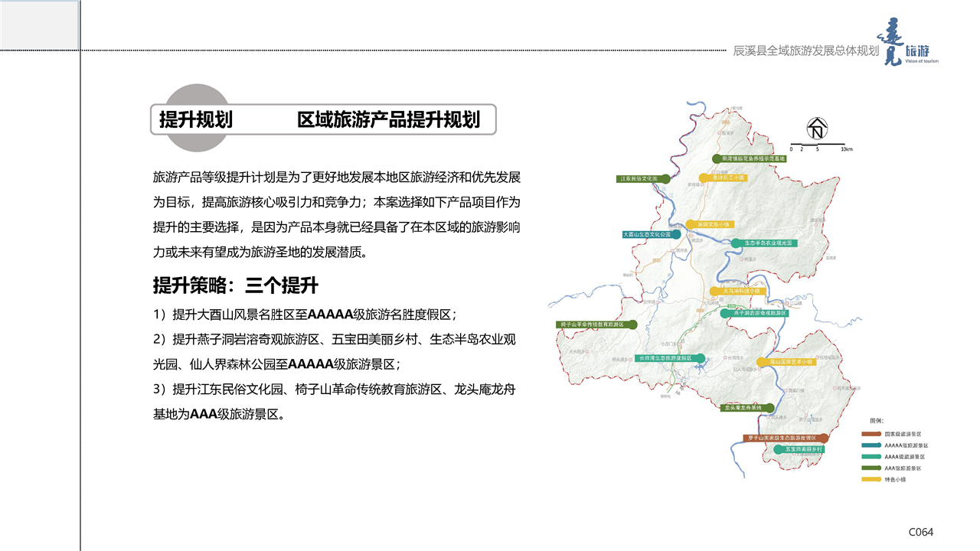Screen dimensions: 980x551
Task: Click the 椅子山革命传统教育旅游区 marker
Action: 596,324
